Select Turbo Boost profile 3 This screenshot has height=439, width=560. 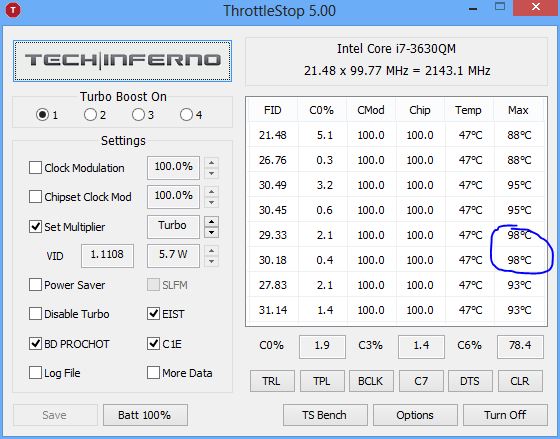click(x=138, y=115)
